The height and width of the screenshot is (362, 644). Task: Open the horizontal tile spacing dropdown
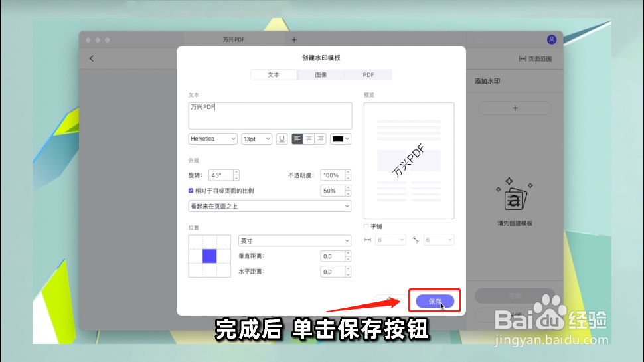pyautogui.click(x=390, y=240)
